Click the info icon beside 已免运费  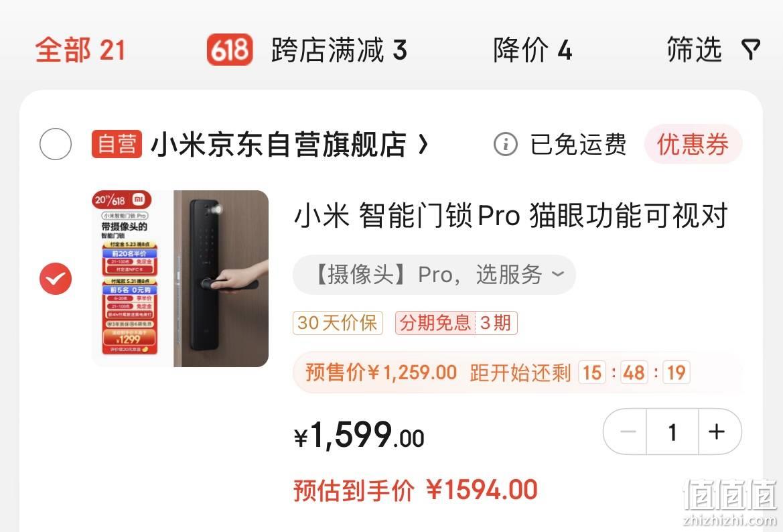505,144
